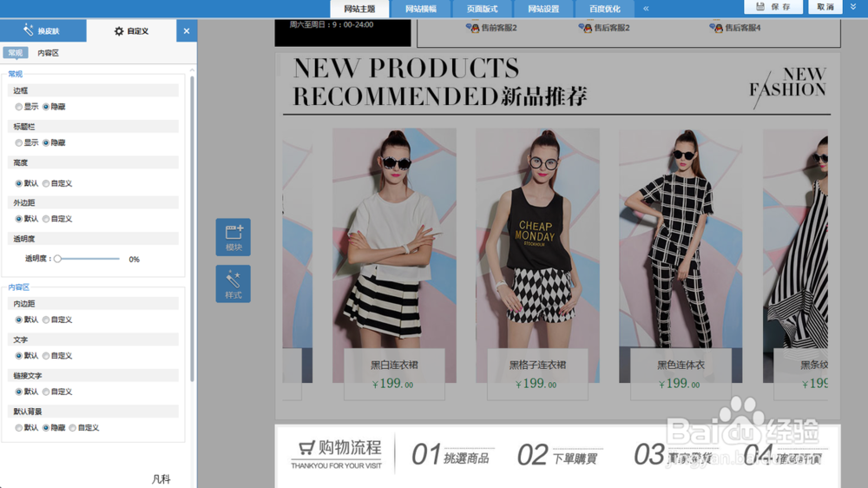Viewport: 868px width, 488px height.
Task: Open the 模块 module add button
Action: [233, 237]
